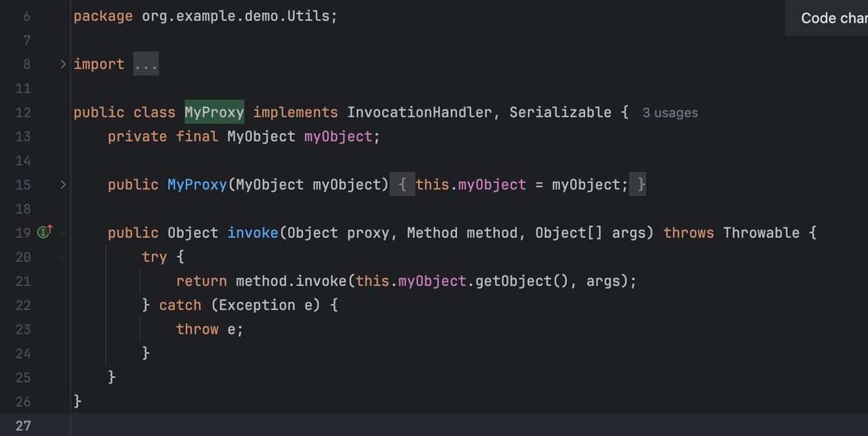This screenshot has height=436, width=868.
Task: Click the Throwable type in the throws clause
Action: click(x=762, y=233)
